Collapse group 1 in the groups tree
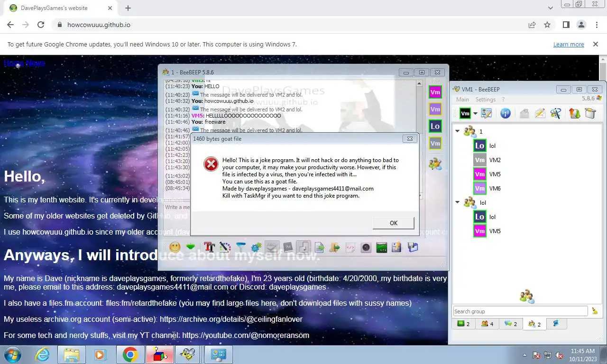607x364 pixels. coord(458,131)
